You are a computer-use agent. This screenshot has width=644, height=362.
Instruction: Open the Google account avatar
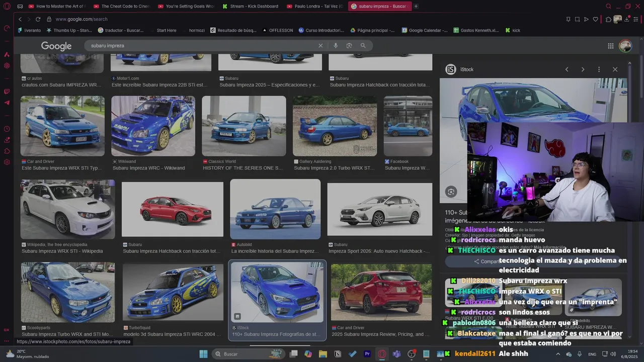tap(625, 46)
